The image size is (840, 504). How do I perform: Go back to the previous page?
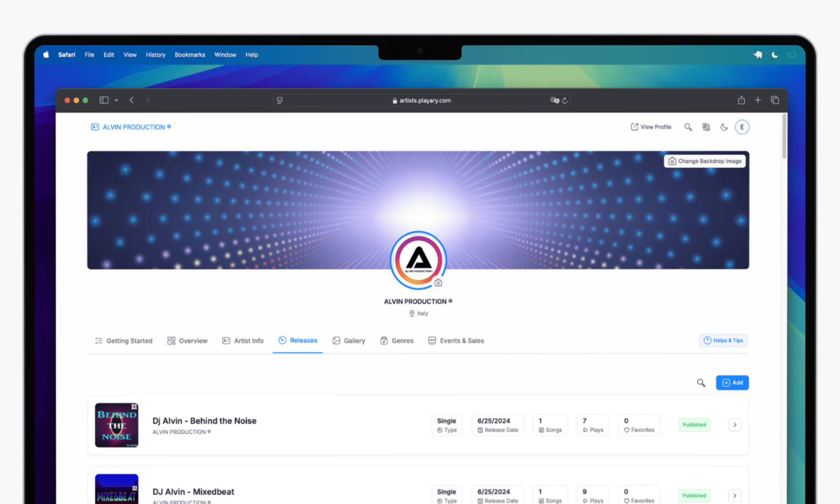(132, 100)
